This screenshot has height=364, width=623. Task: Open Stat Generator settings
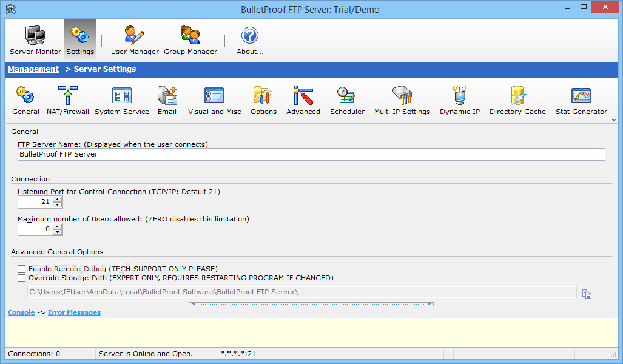[x=581, y=101]
